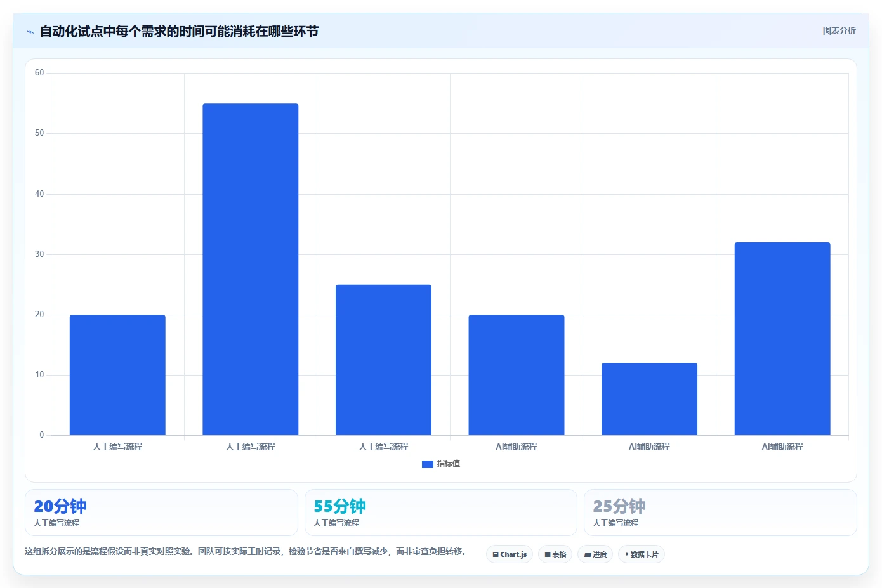Click the y-axis label 10

[39, 375]
